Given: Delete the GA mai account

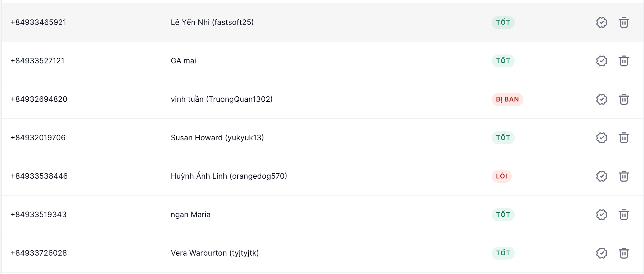Looking at the screenshot, I should pos(624,61).
